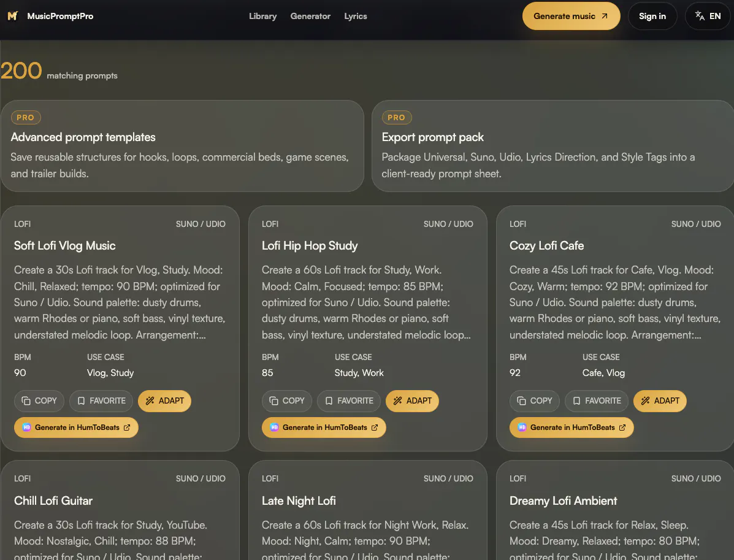Click the BPM value 90
This screenshot has width=734, height=560.
click(20, 373)
